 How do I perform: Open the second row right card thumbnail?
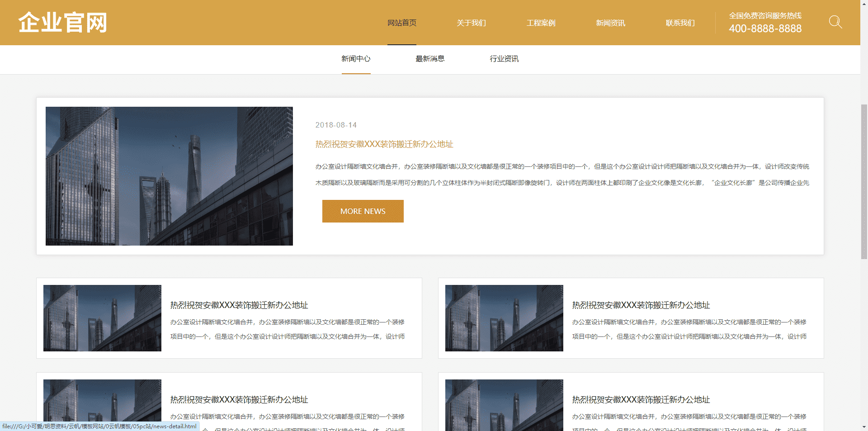[504, 405]
